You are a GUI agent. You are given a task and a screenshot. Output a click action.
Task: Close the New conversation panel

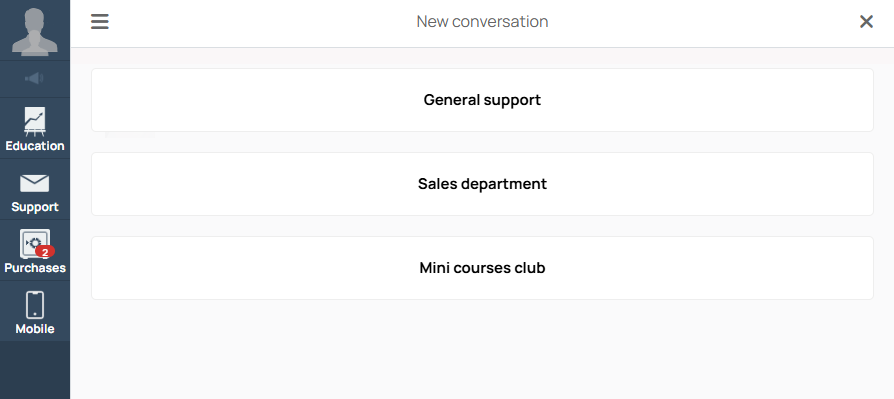866,22
